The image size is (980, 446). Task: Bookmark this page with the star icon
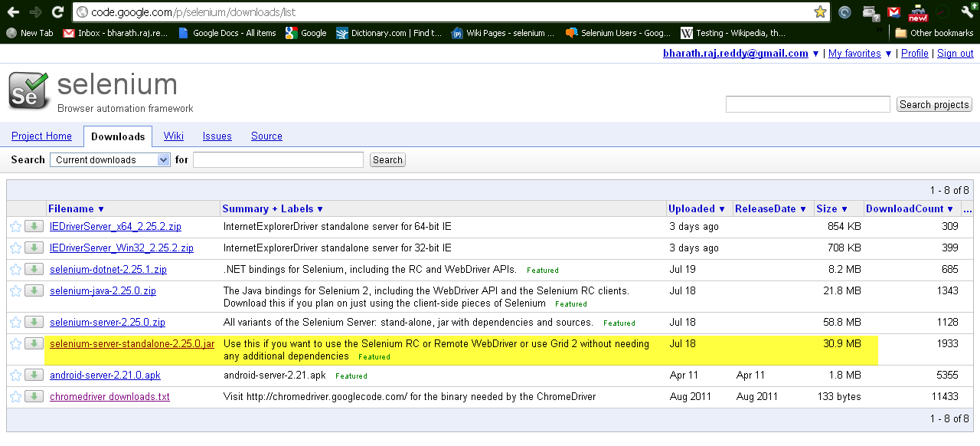(x=820, y=12)
